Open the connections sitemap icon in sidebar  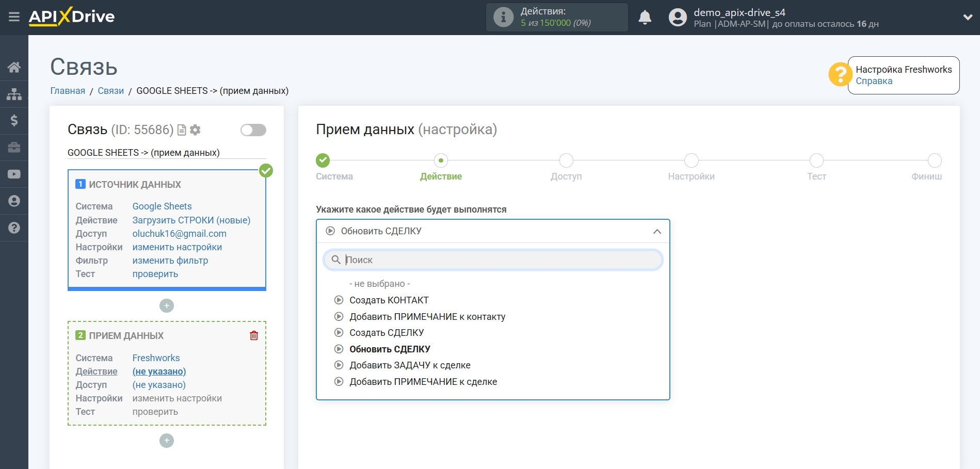[14, 94]
